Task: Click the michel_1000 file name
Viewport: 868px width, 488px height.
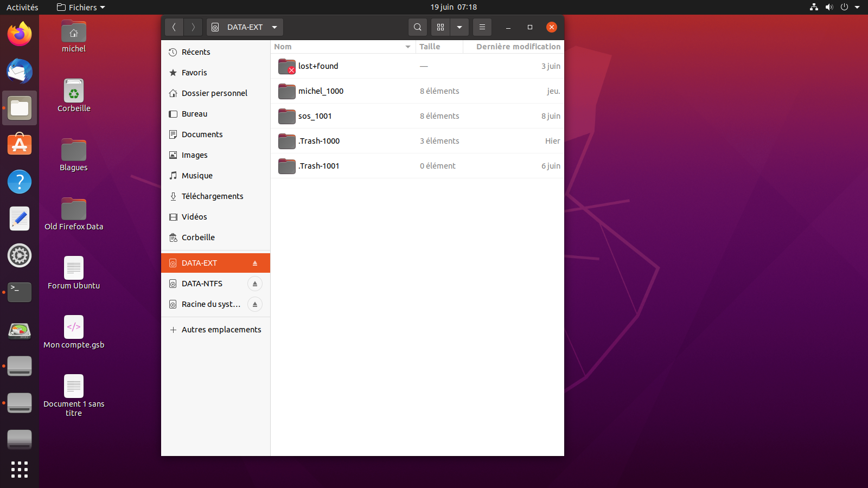Action: click(321, 91)
